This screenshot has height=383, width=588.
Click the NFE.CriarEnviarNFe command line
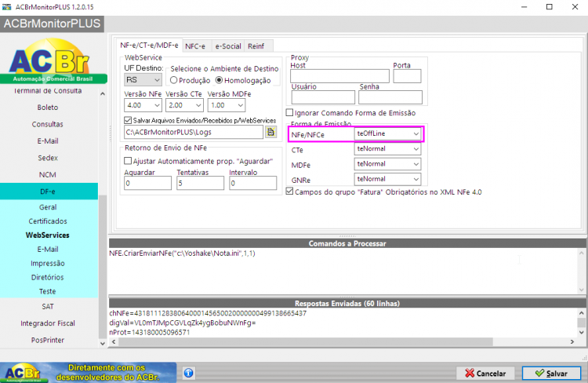pos(182,254)
